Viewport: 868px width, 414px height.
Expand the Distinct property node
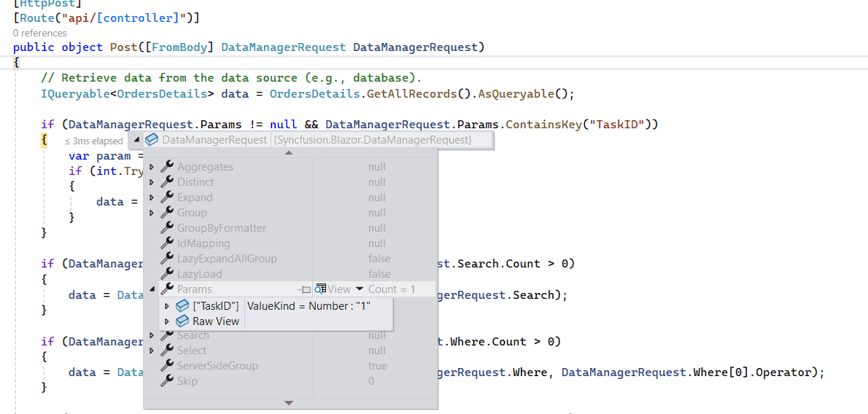coord(152,182)
